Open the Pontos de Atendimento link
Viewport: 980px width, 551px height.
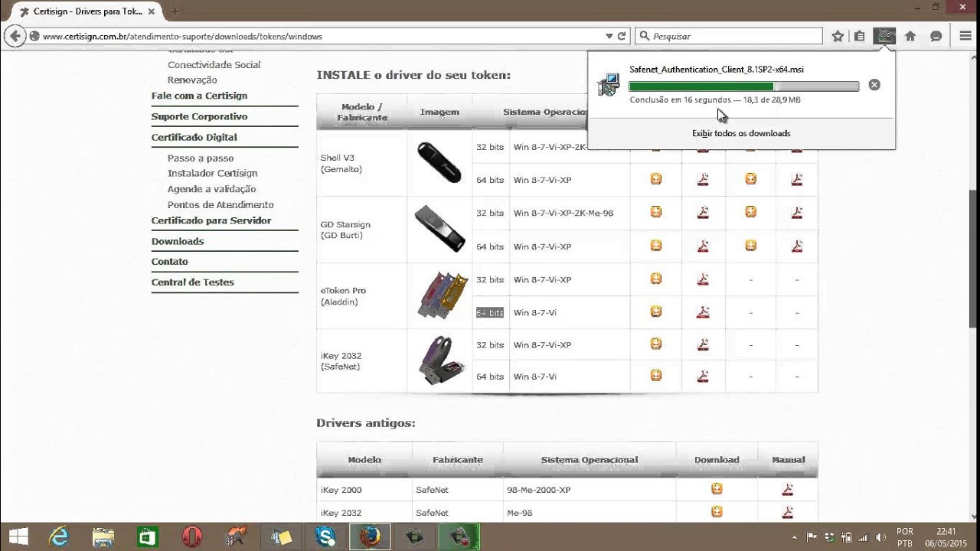click(x=220, y=205)
